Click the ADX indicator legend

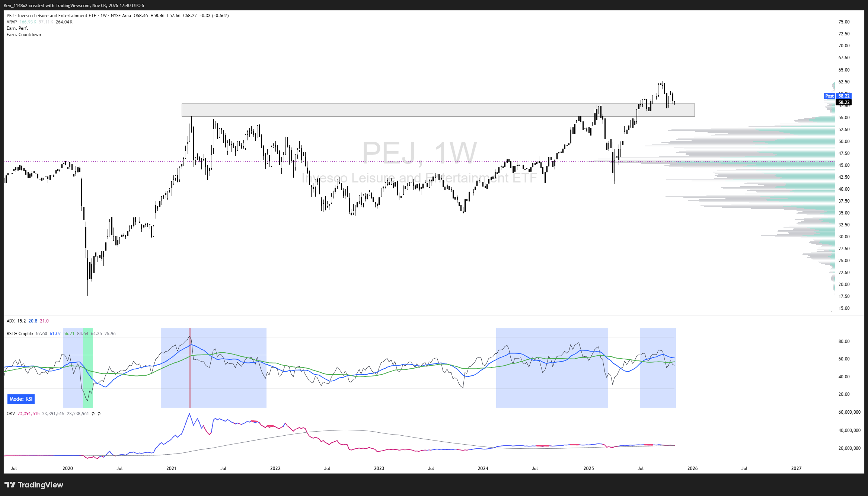tap(10, 321)
